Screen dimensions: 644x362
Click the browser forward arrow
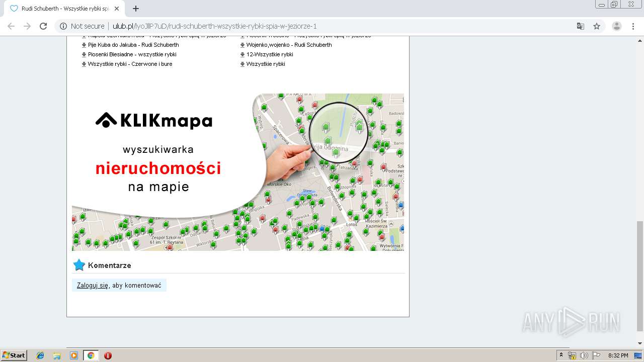[27, 26]
